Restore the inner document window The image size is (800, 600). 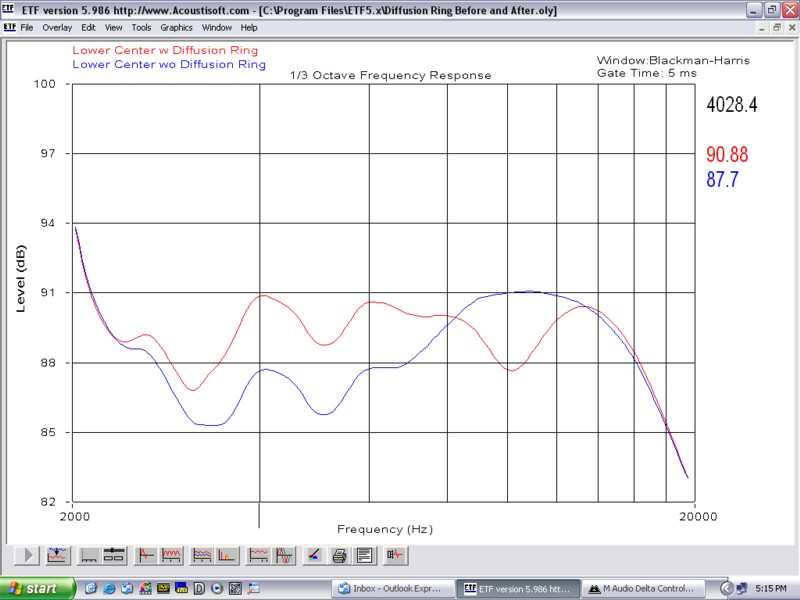pyautogui.click(x=777, y=28)
